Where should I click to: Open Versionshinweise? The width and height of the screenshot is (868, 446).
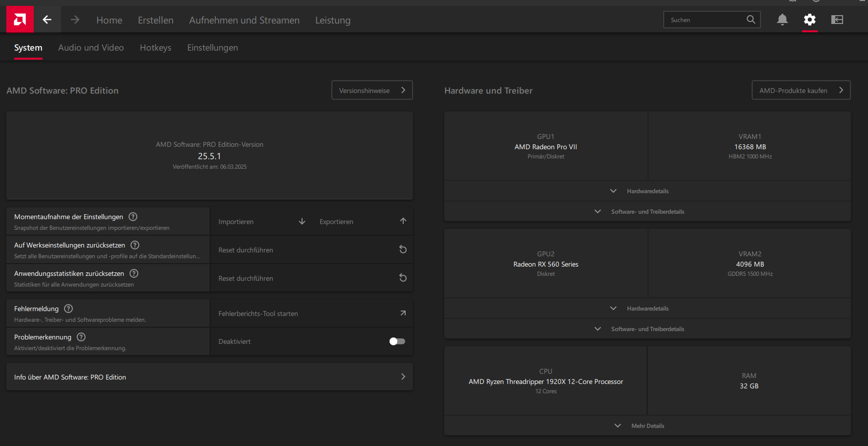(372, 90)
